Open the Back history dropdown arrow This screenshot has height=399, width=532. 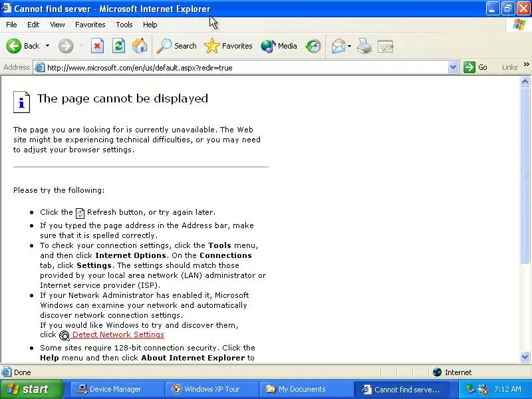click(47, 46)
